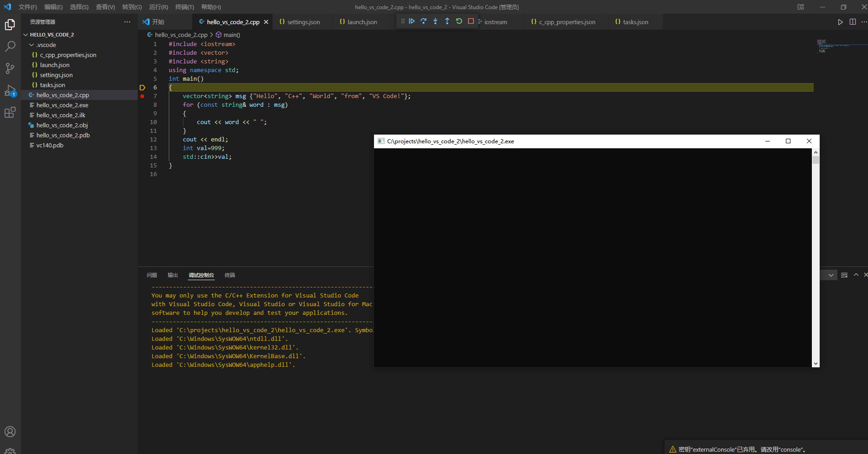Open the 转到(G) menu
Screen dimensions: 868x454
tap(132, 7)
